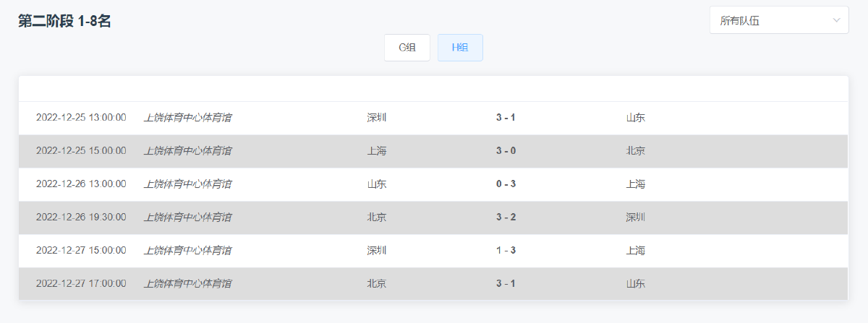Click the 第二阶段 1-8名 heading
This screenshot has height=323, width=868.
[64, 21]
